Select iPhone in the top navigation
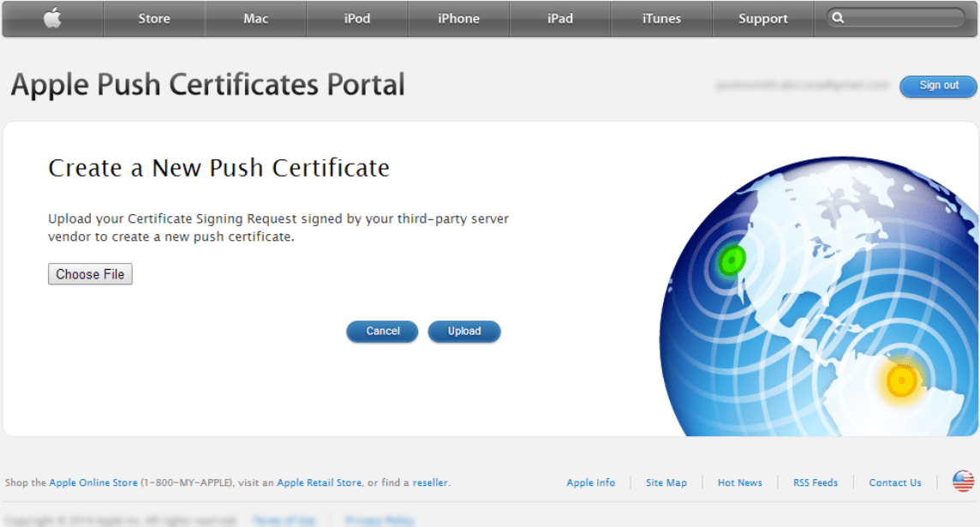980x527 pixels. pyautogui.click(x=458, y=19)
